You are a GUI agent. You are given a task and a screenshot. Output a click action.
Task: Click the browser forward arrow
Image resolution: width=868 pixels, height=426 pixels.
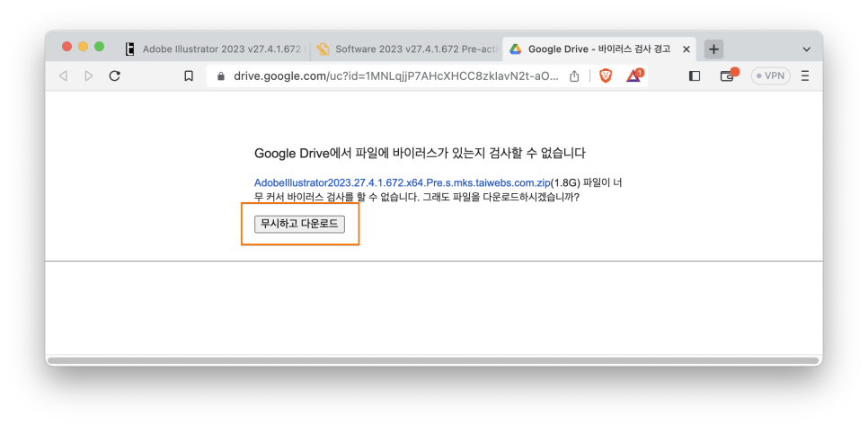tap(89, 75)
